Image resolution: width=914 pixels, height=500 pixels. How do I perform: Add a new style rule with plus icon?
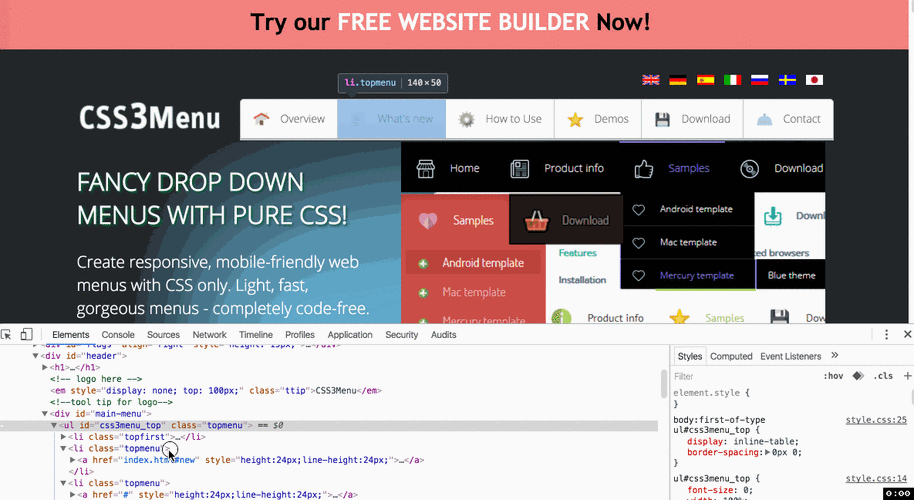click(907, 376)
